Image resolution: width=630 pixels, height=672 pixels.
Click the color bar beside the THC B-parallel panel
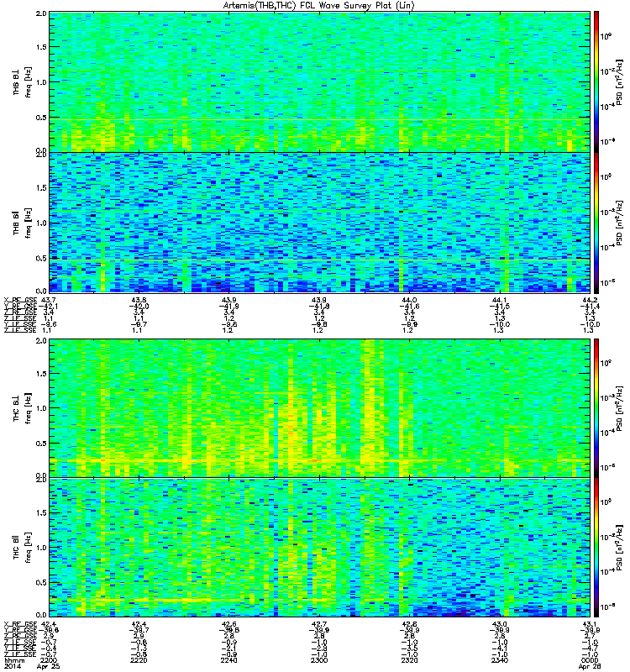pyautogui.click(x=596, y=548)
